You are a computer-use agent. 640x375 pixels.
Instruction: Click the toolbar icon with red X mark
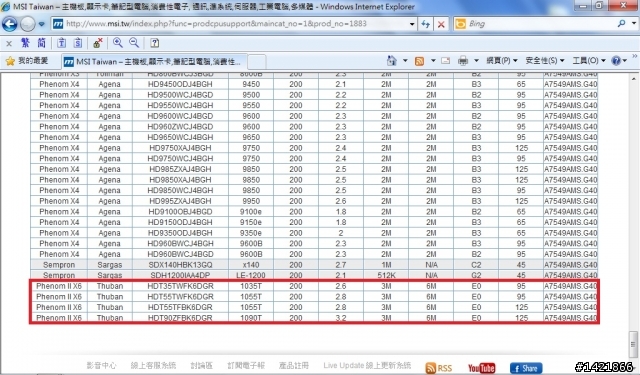pyautogui.click(x=98, y=42)
